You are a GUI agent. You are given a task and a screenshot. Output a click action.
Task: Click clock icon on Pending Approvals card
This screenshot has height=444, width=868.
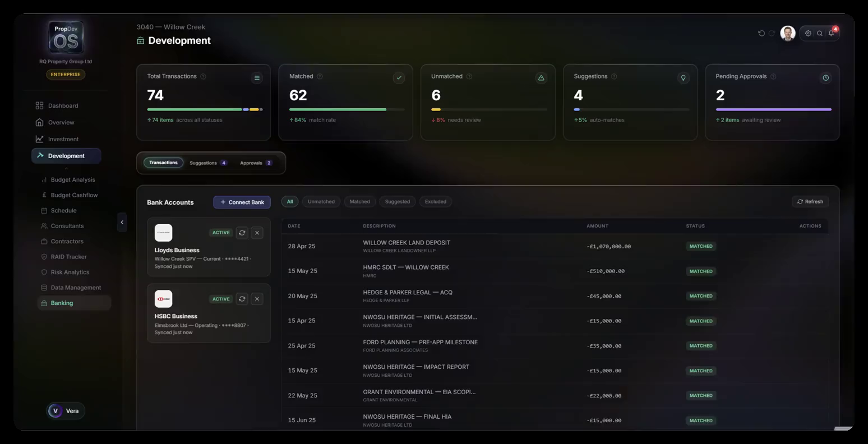click(825, 78)
